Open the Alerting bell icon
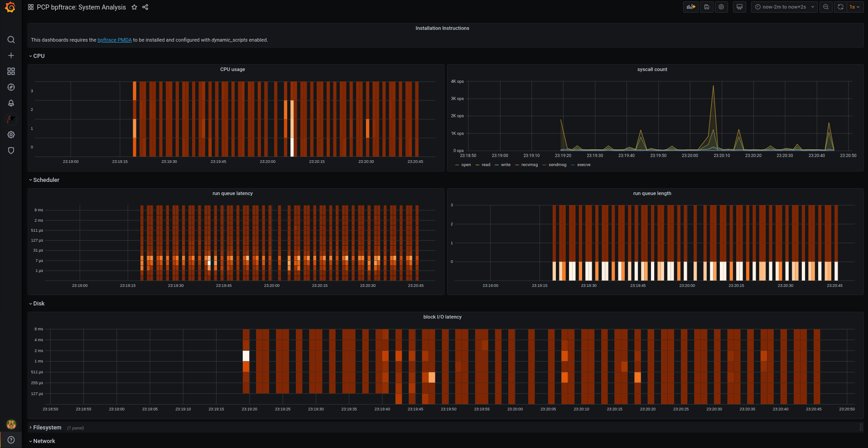 pos(11,103)
